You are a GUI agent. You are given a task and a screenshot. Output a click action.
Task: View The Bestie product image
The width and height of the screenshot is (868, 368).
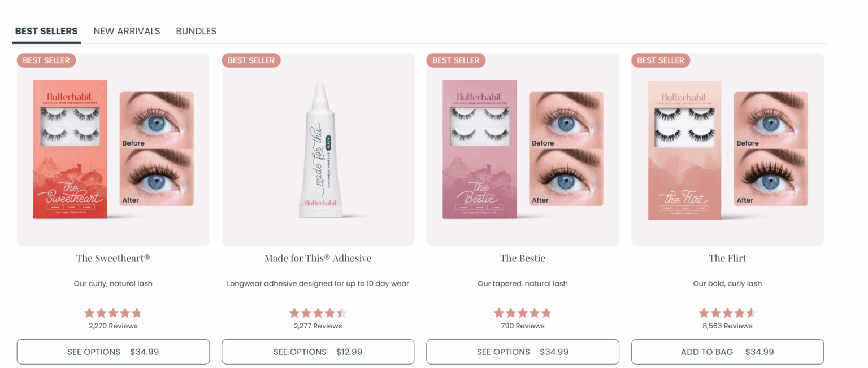click(x=522, y=150)
